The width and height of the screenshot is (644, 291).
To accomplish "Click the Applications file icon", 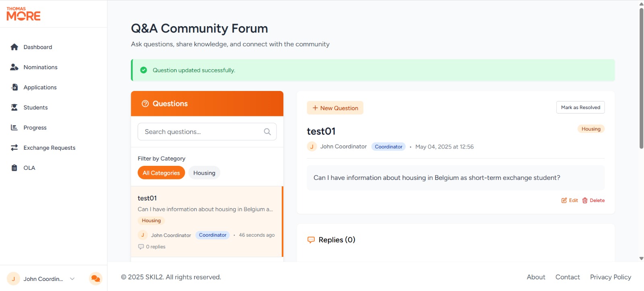I will [14, 87].
